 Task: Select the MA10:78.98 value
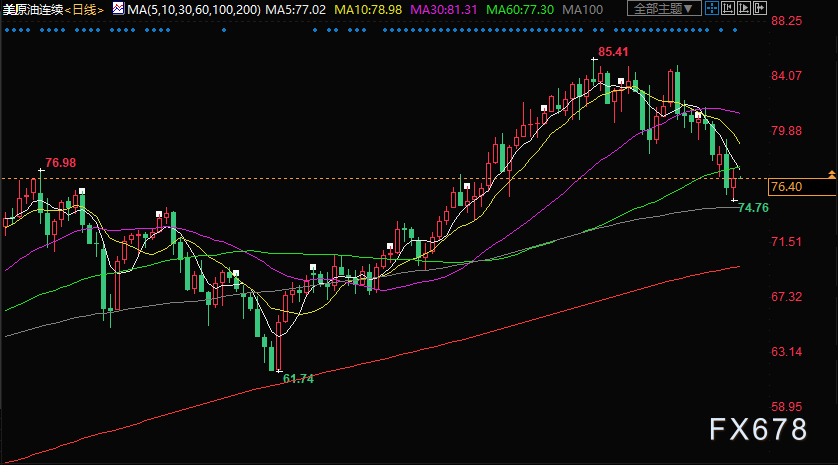pyautogui.click(x=368, y=10)
